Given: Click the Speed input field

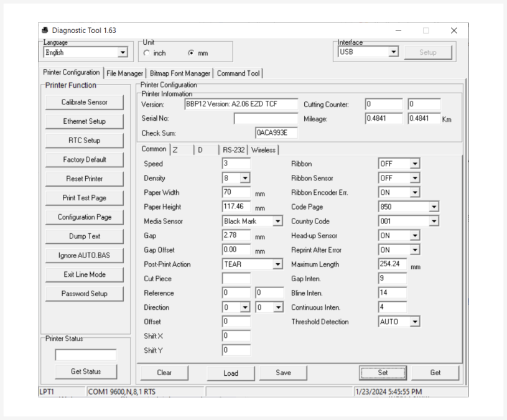Looking at the screenshot, I should [236, 164].
